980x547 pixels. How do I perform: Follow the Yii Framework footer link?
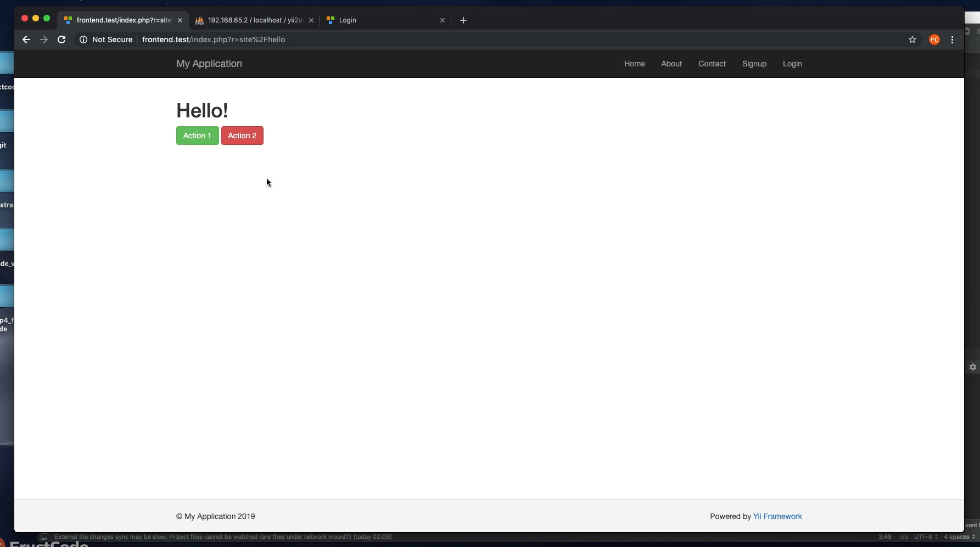pos(777,516)
